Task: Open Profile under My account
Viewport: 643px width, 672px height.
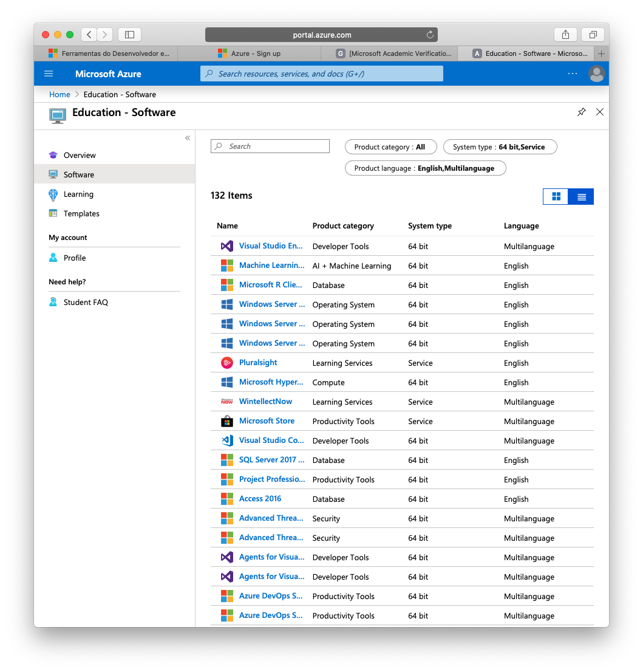Action: click(75, 258)
